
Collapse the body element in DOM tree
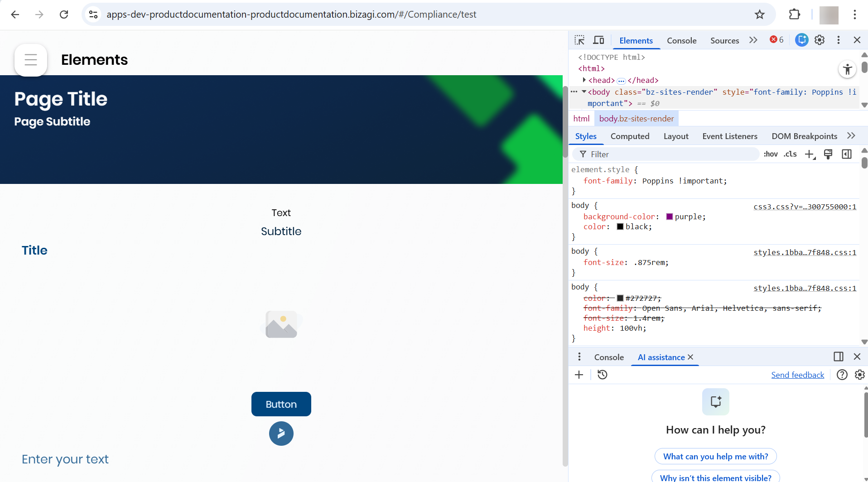584,92
